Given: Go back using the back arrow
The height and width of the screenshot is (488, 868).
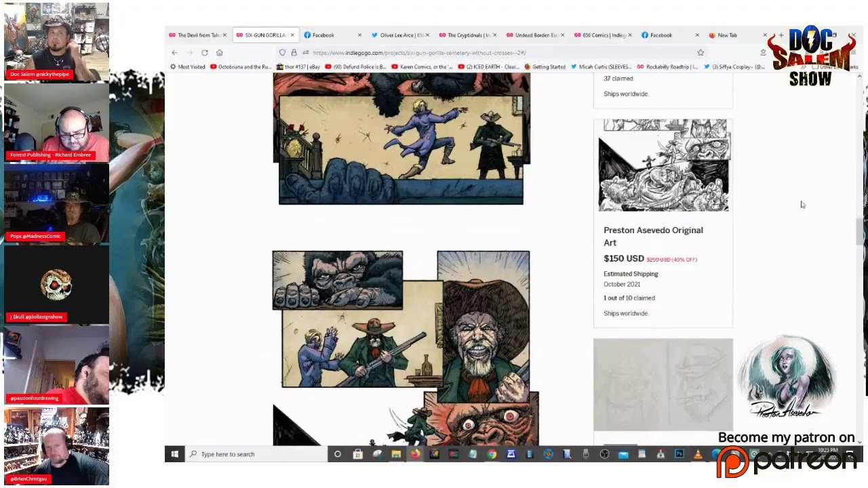Looking at the screenshot, I should click(x=175, y=53).
